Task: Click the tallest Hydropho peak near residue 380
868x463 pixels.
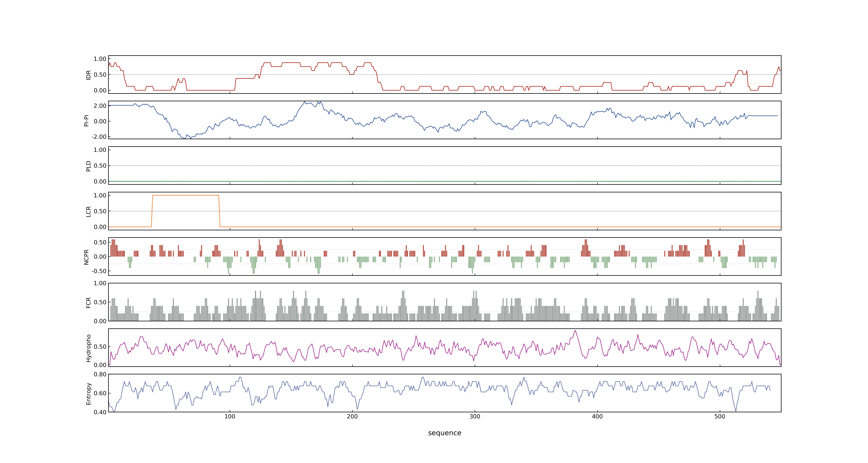Action: 575,331
